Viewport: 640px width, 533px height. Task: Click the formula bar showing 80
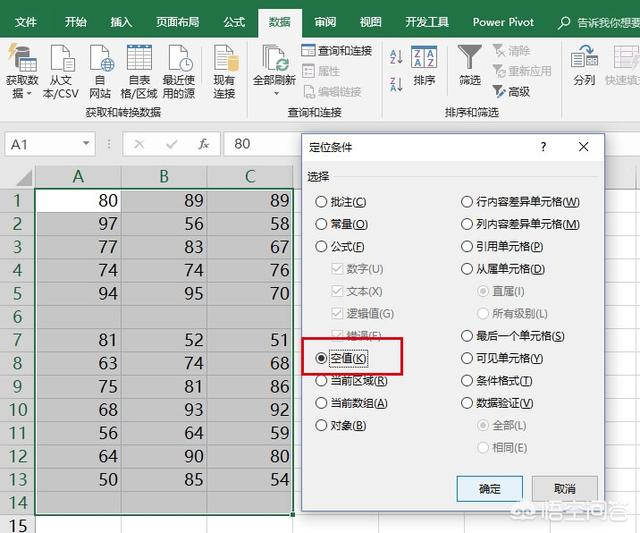[262, 144]
